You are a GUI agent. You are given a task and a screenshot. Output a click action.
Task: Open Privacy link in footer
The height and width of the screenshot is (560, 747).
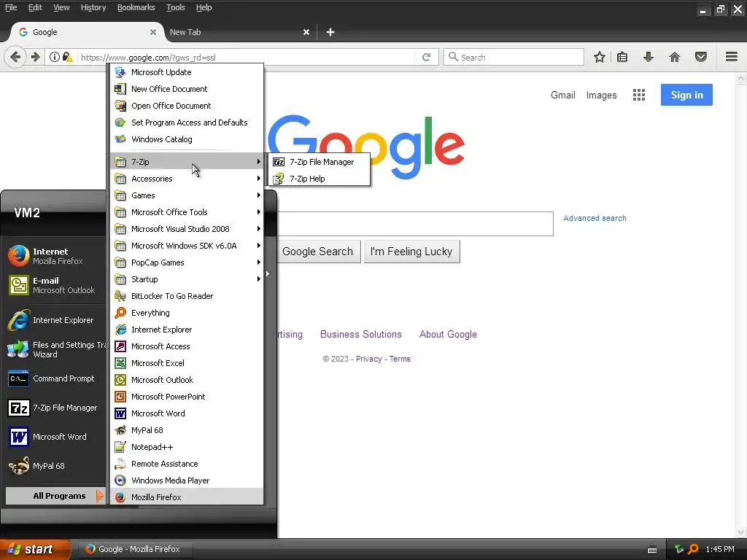tap(368, 359)
